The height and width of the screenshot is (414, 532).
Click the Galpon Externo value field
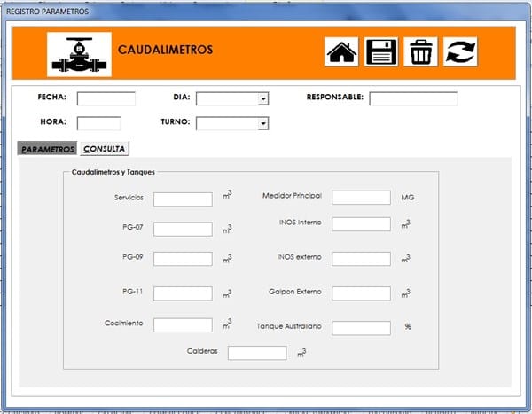[x=362, y=293]
